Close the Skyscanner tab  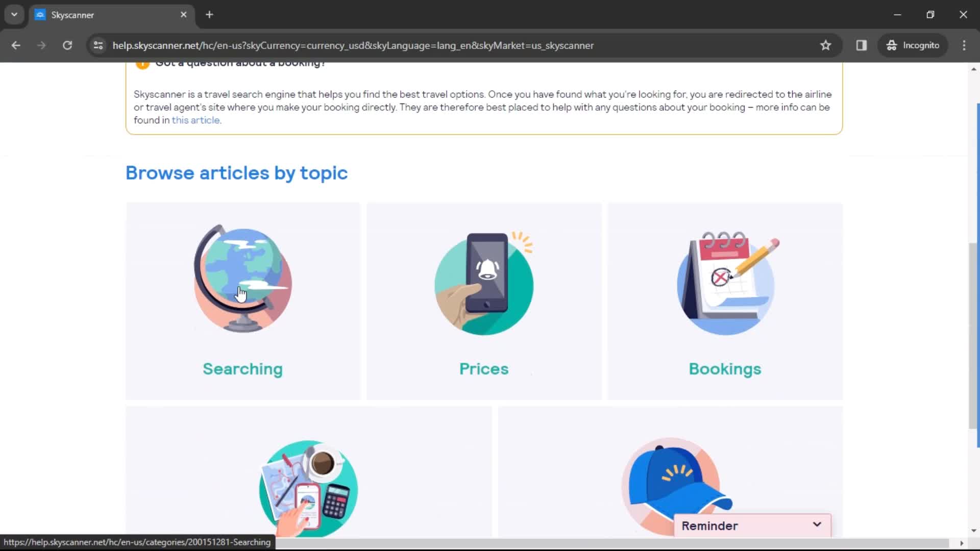[184, 14]
